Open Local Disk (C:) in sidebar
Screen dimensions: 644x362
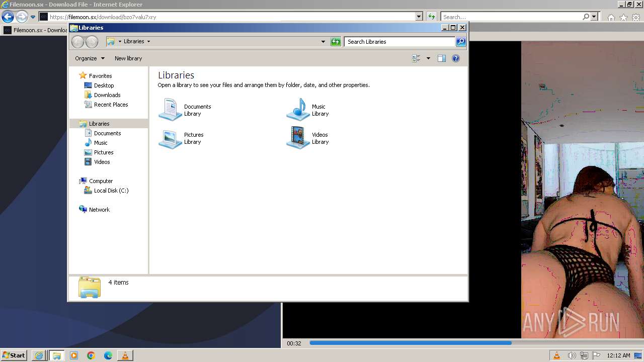point(111,191)
